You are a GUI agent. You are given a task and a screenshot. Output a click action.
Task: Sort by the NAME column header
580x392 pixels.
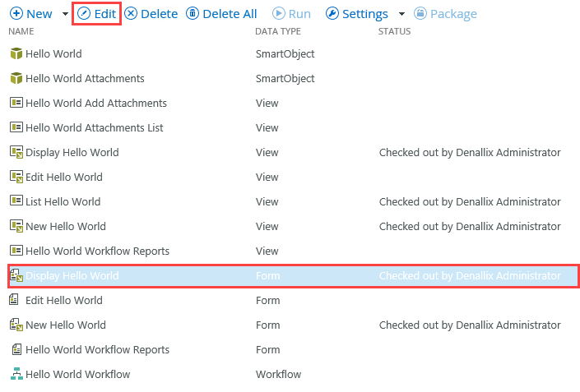21,31
